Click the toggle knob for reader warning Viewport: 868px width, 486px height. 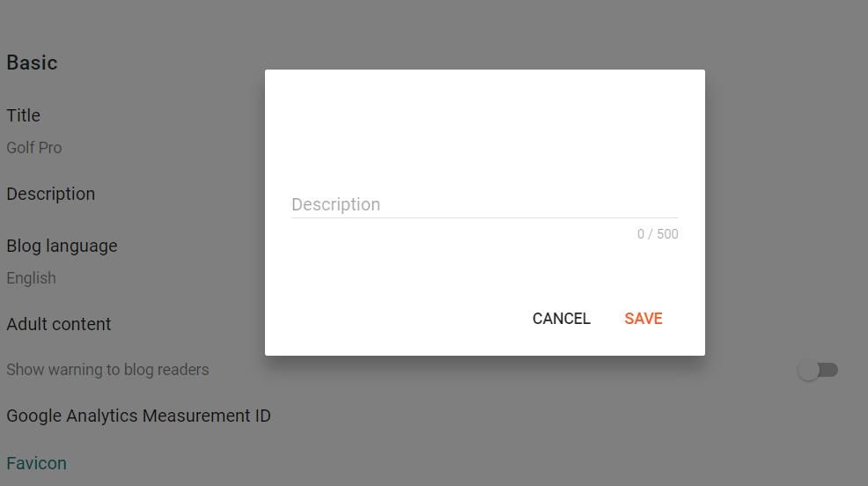click(x=808, y=370)
